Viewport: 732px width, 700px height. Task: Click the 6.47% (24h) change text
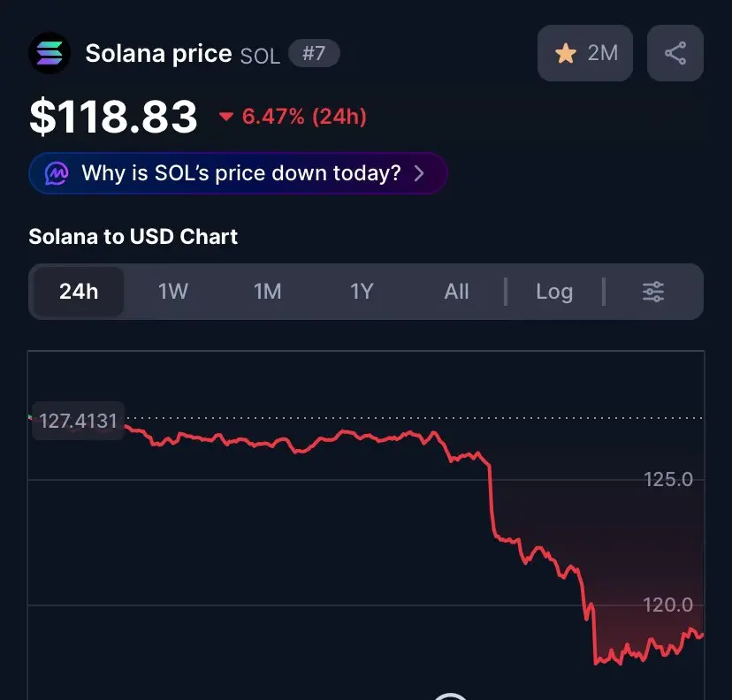(x=304, y=117)
